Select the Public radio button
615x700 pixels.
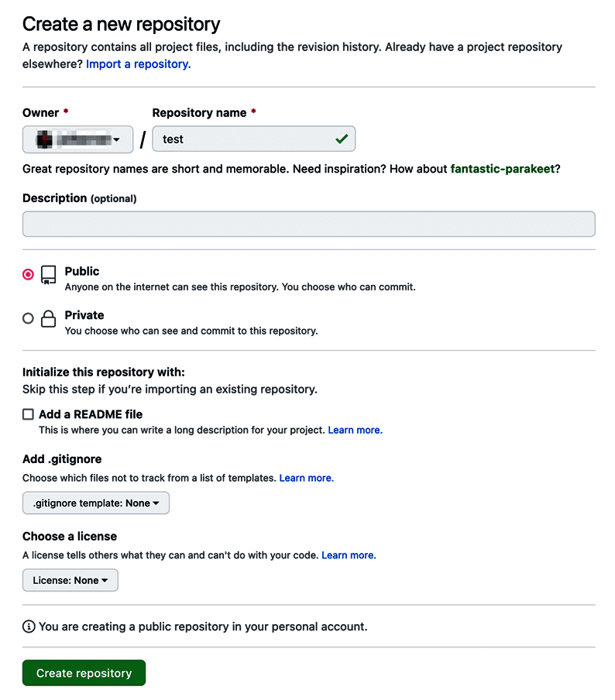pyautogui.click(x=28, y=274)
